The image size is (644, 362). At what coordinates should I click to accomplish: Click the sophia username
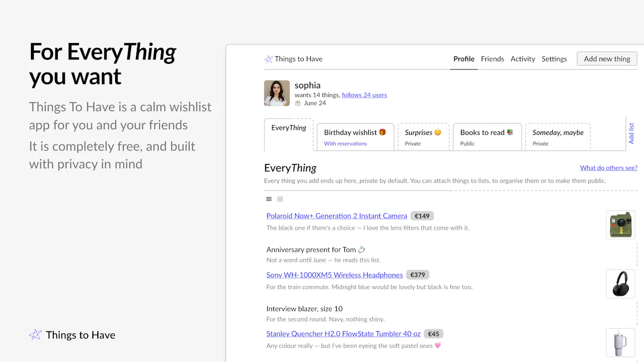(307, 85)
